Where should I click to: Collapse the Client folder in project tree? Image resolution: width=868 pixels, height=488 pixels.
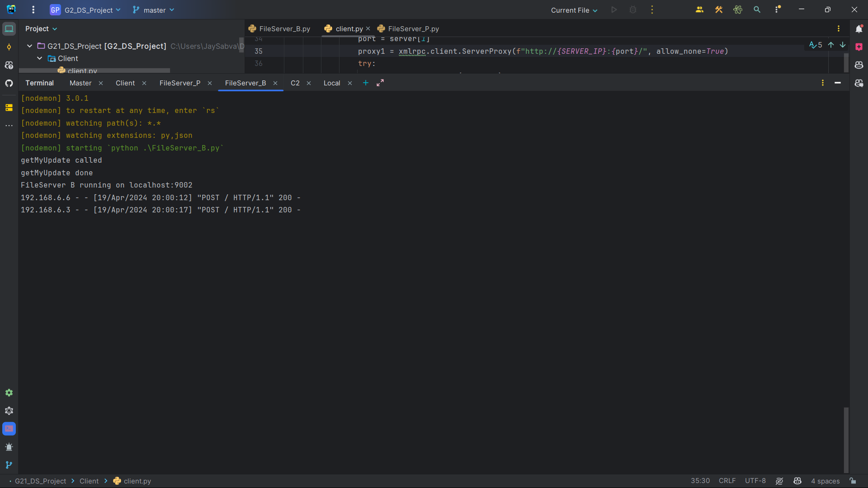(x=40, y=58)
